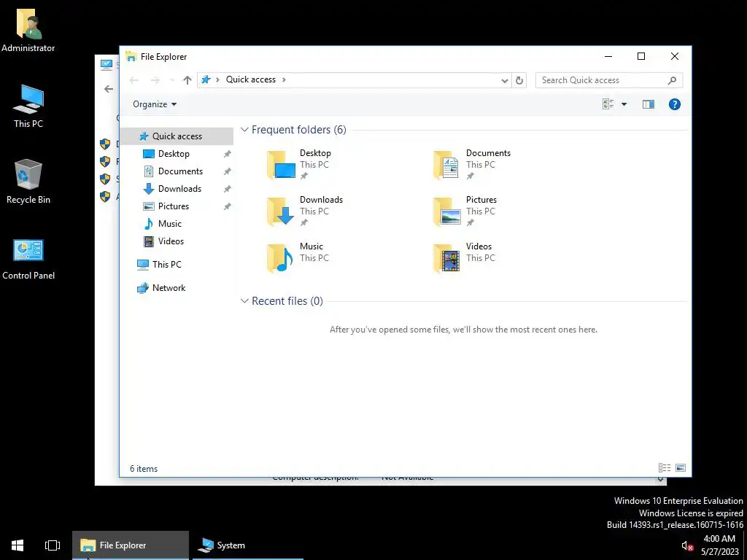Select Music in the navigation pane
Image resolution: width=747 pixels, height=560 pixels.
pyautogui.click(x=169, y=224)
